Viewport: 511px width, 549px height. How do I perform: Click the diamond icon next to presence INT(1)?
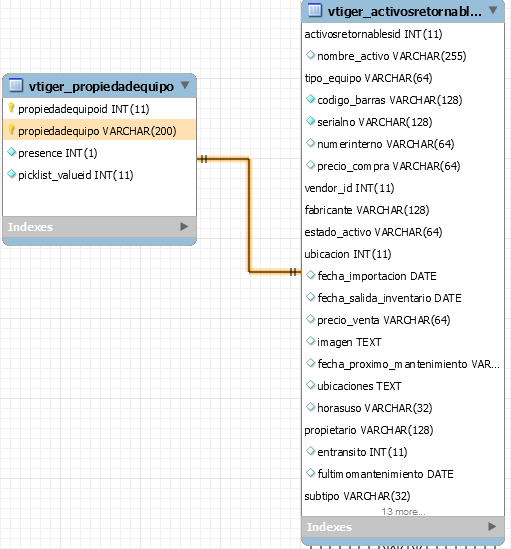pos(12,152)
